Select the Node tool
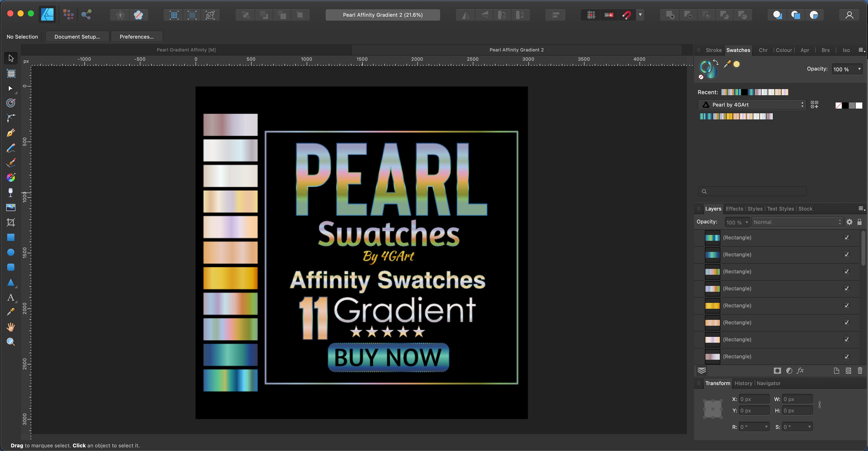 tap(11, 88)
